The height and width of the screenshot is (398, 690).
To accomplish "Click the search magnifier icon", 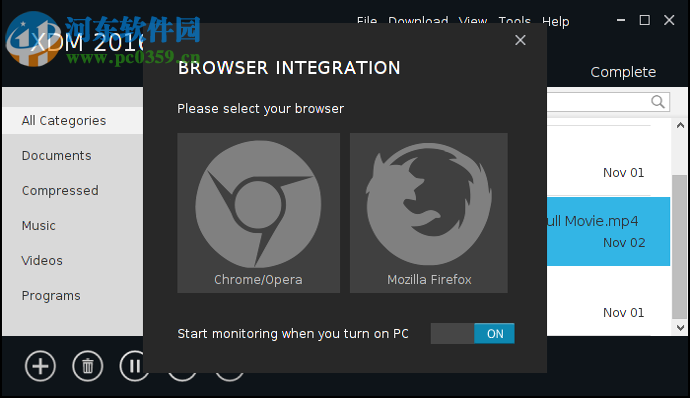I will click(x=657, y=102).
